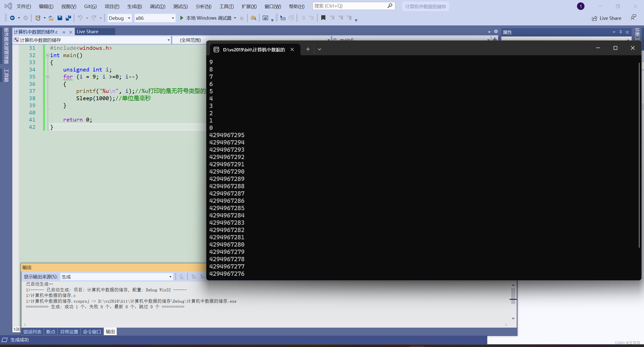644x347 pixels.
Task: Click the Navigate Forward arrow icon
Action: pyautogui.click(x=26, y=18)
